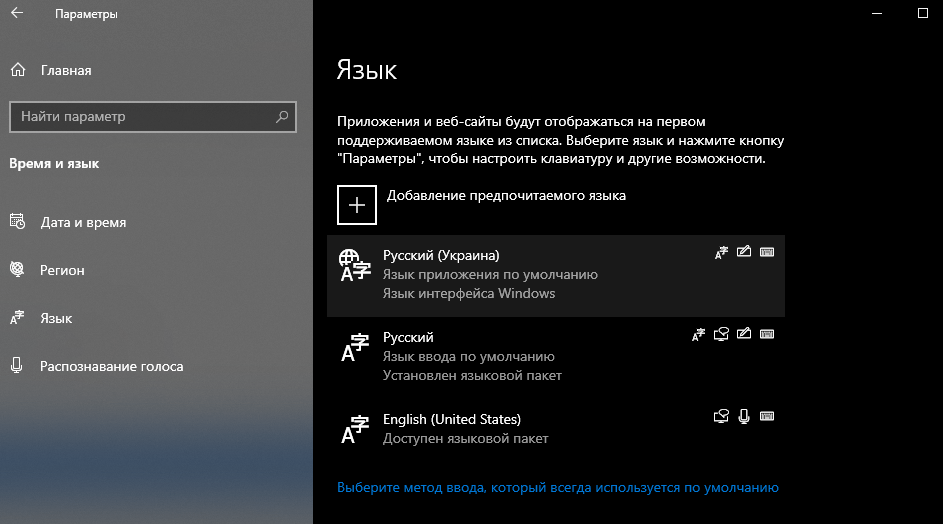Open Распознавание голоса settings
Screen dimensions: 943x524
(x=111, y=366)
